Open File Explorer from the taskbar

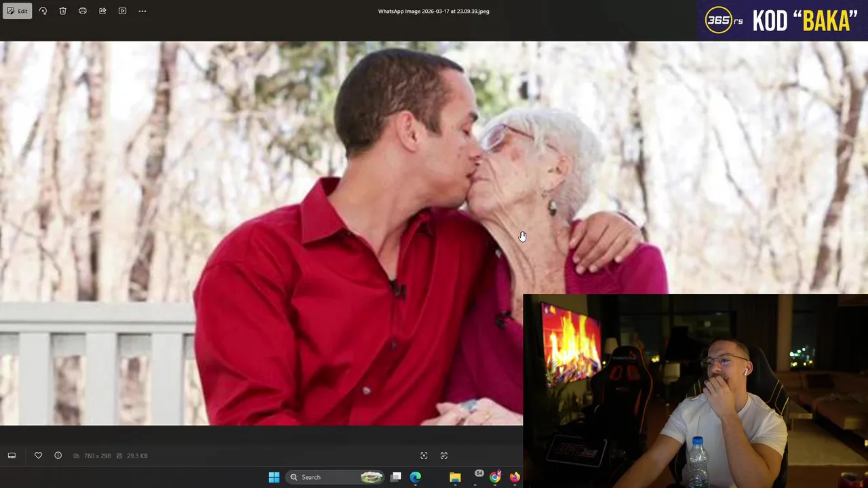tap(455, 477)
